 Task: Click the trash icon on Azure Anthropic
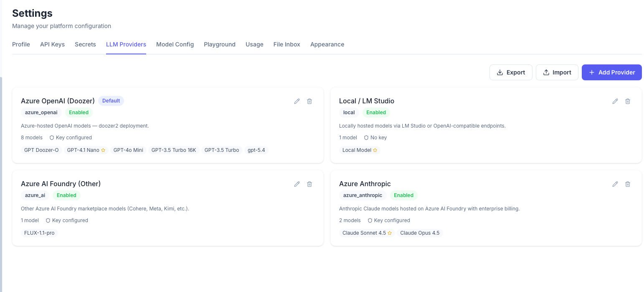628,184
